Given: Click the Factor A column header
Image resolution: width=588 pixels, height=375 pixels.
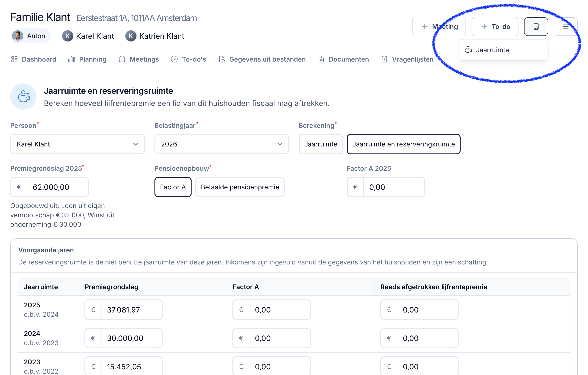Looking at the screenshot, I should (x=246, y=287).
